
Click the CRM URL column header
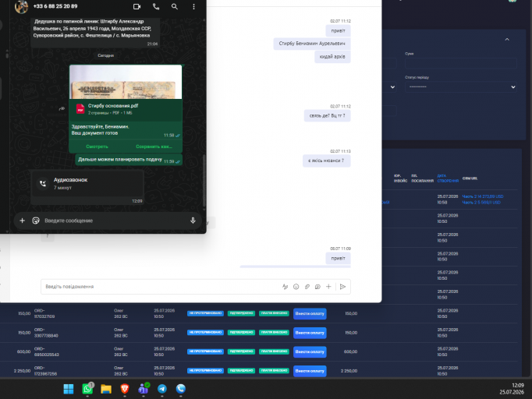(x=470, y=178)
